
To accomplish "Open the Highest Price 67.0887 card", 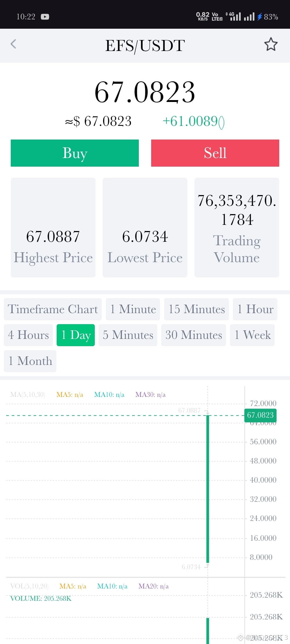I will (x=53, y=227).
